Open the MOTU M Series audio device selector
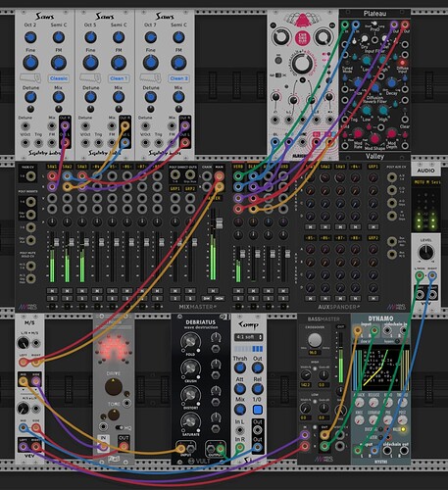 point(427,182)
